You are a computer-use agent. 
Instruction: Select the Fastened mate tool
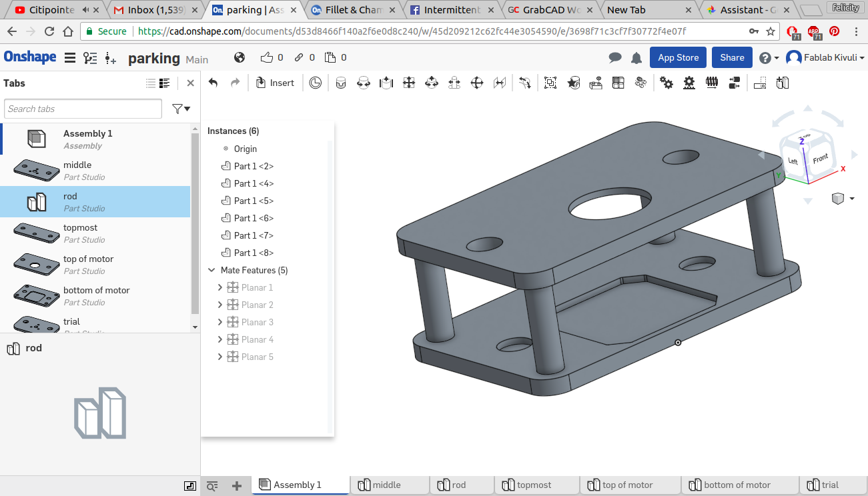click(341, 83)
